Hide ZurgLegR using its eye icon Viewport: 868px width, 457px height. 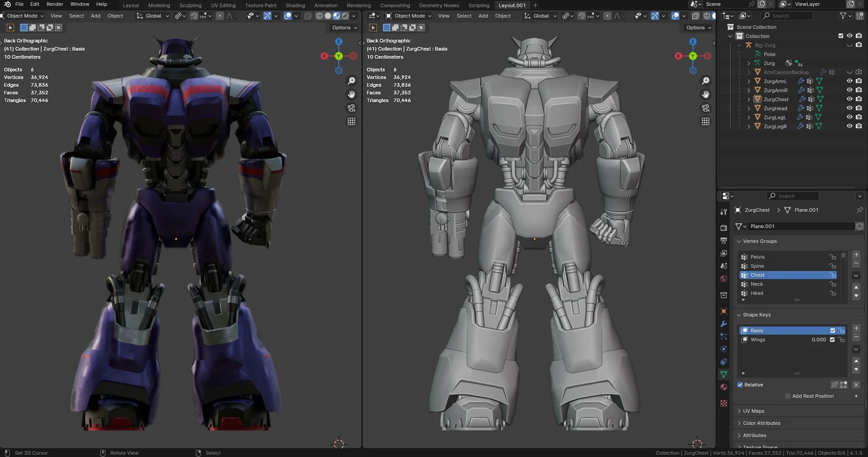pos(850,126)
